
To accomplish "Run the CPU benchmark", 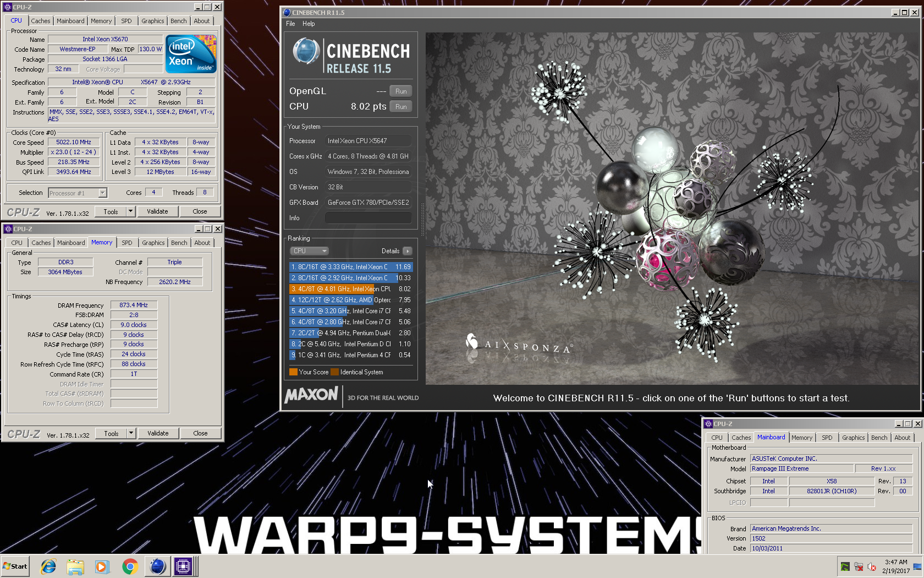I will pos(401,107).
